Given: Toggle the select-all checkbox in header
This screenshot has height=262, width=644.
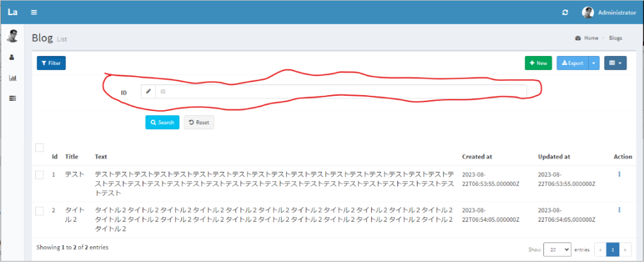Looking at the screenshot, I should pyautogui.click(x=40, y=147).
